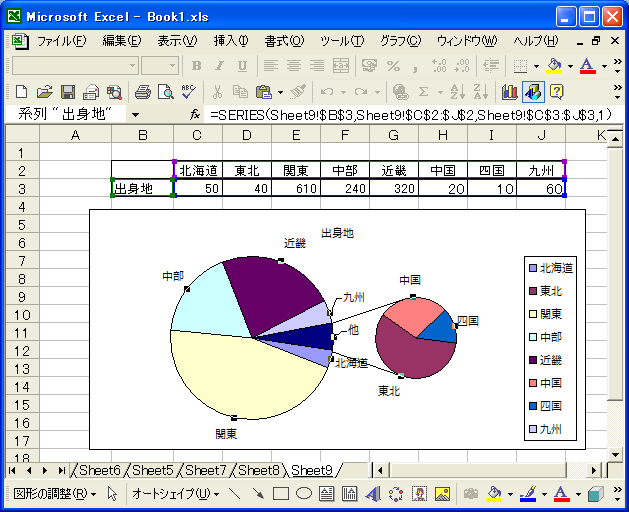
Task: Click the Print icon
Action: click(142, 92)
